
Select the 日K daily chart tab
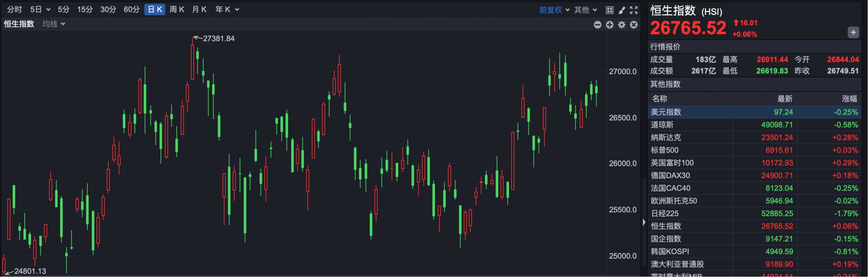pyautogui.click(x=155, y=10)
